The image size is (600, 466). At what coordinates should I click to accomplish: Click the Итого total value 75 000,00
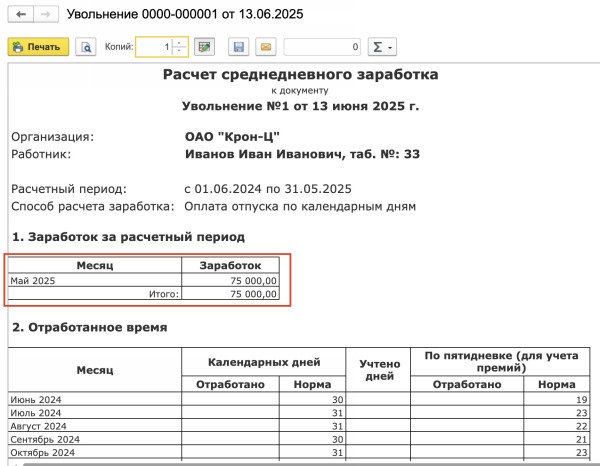(230, 294)
